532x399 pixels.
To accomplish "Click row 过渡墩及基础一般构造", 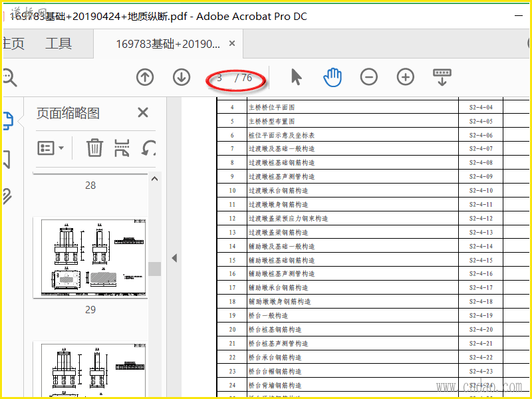I will pyautogui.click(x=373, y=148).
